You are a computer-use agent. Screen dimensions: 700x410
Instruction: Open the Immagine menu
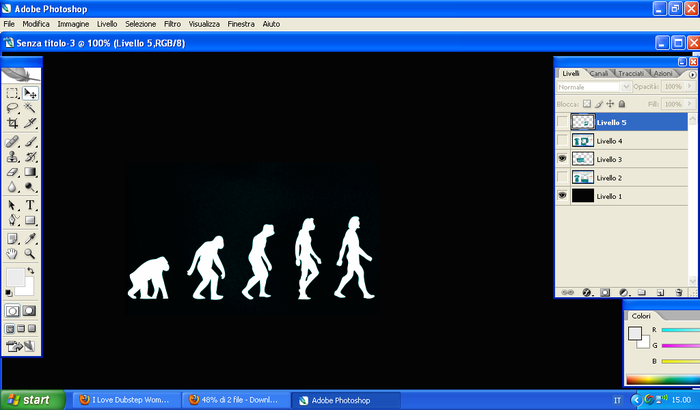[x=73, y=24]
